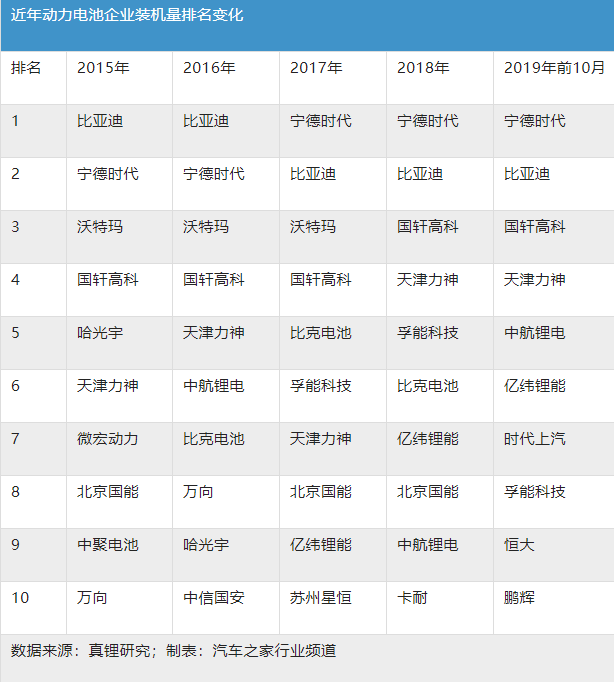Click 亿纬锂能 in 2019年前10月 column, rank 6
The height and width of the screenshot is (682, 614).
point(535,386)
